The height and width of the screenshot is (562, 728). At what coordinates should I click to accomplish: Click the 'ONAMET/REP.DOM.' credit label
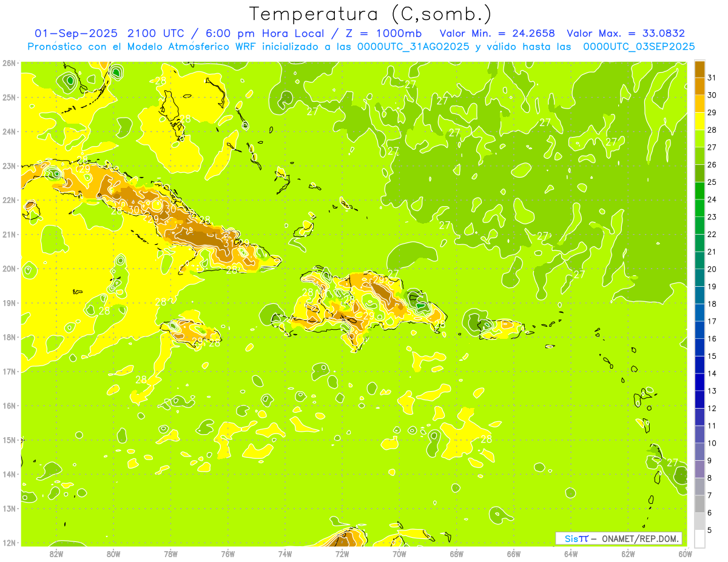coord(641,538)
